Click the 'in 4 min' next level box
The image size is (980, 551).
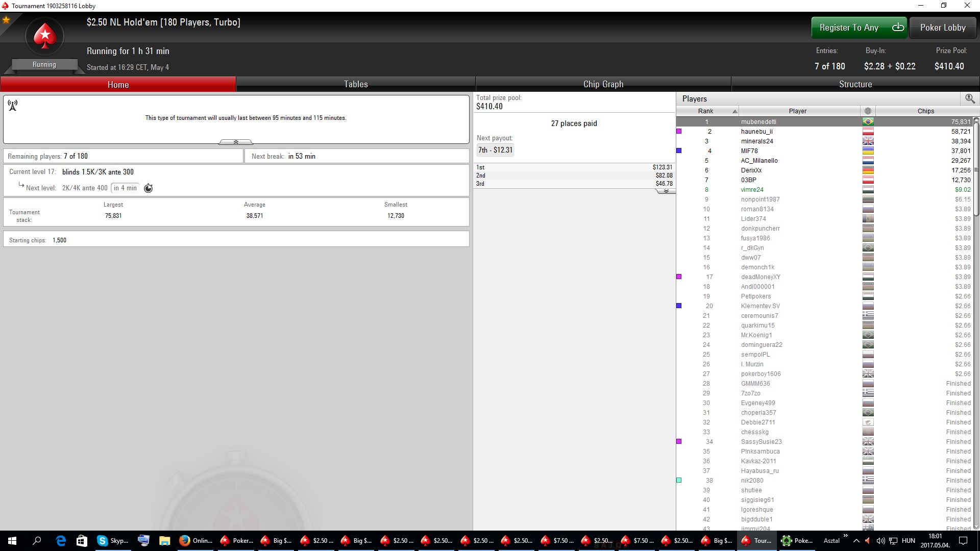coord(125,188)
